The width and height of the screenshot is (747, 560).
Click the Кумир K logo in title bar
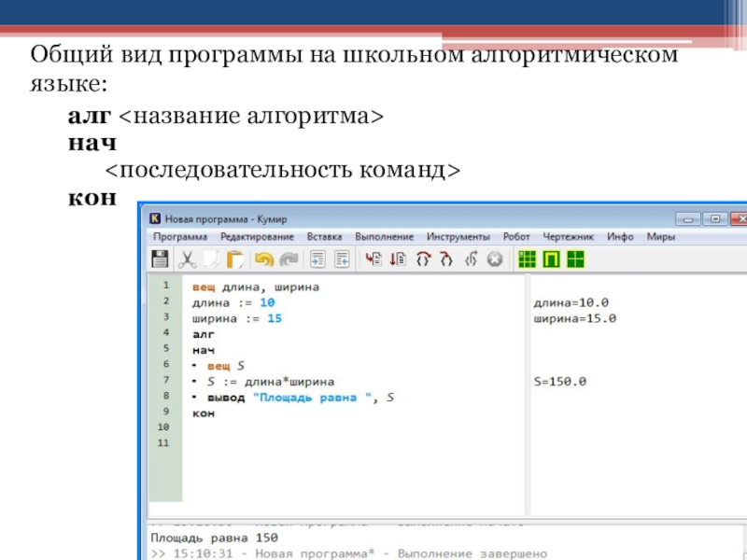pyautogui.click(x=155, y=218)
